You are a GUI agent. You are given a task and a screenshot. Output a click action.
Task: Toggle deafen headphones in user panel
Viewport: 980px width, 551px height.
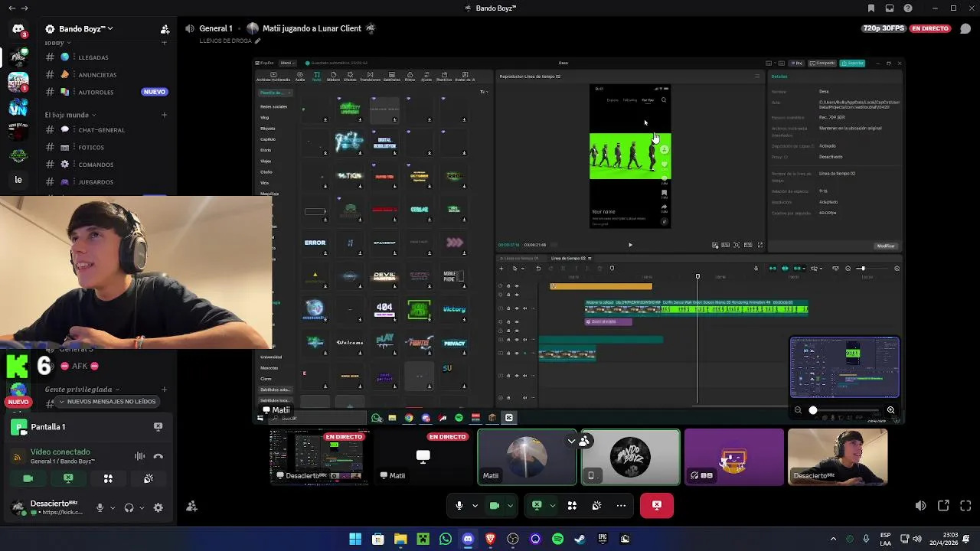(x=129, y=507)
